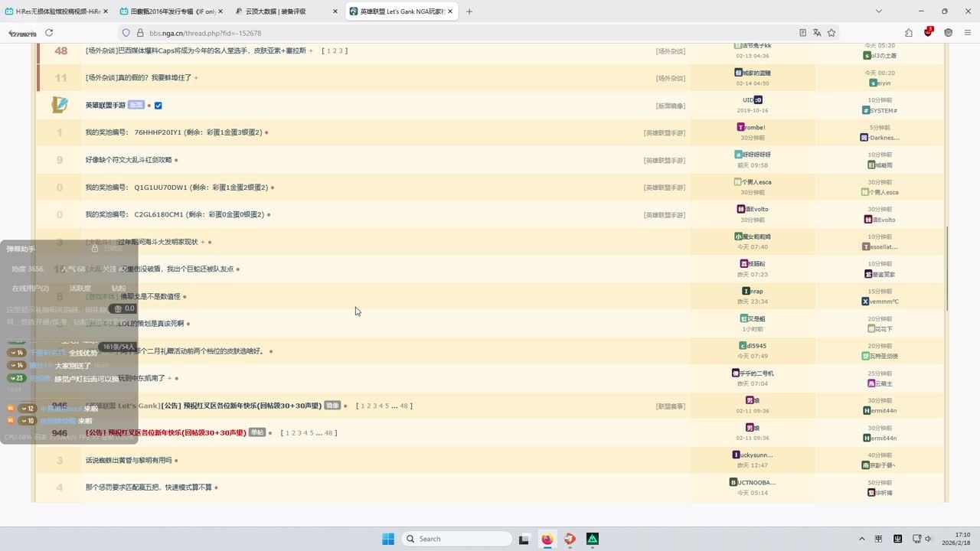Image resolution: width=980 pixels, height=551 pixels.
Task: Open the browser extensions puzzle icon
Action: pos(909,33)
